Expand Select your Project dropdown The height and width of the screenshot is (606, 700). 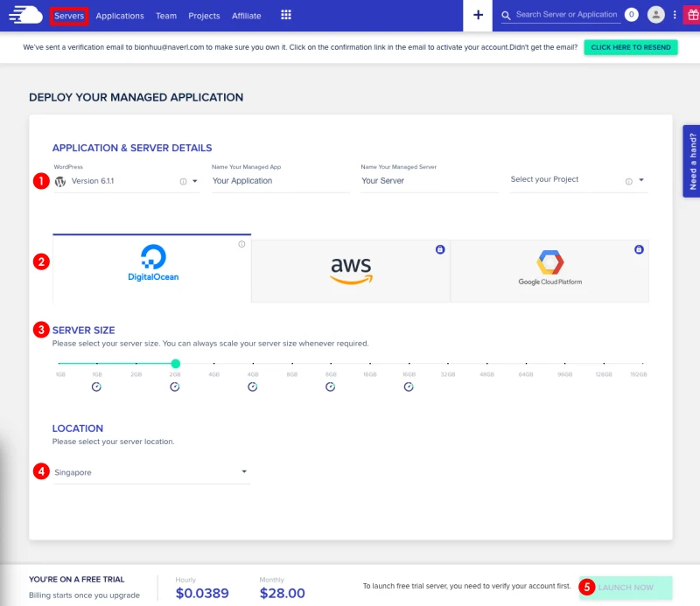tap(641, 180)
